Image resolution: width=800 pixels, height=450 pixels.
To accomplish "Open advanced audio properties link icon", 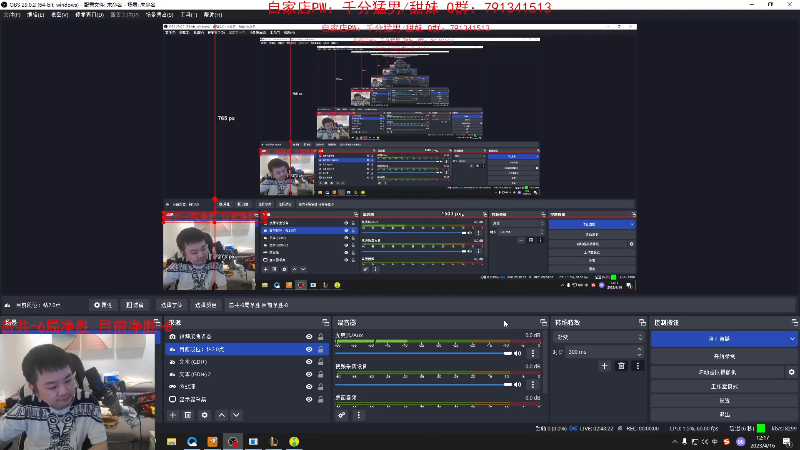I will (341, 415).
